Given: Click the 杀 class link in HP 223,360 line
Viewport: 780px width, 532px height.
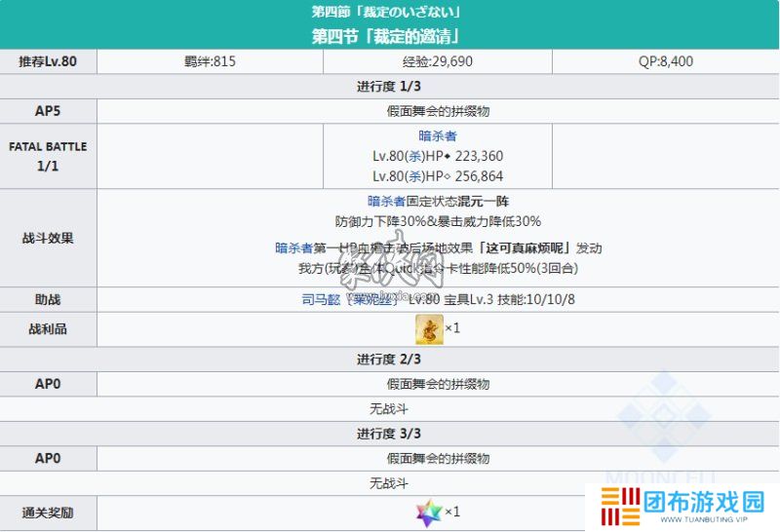Looking at the screenshot, I should click(x=415, y=156).
